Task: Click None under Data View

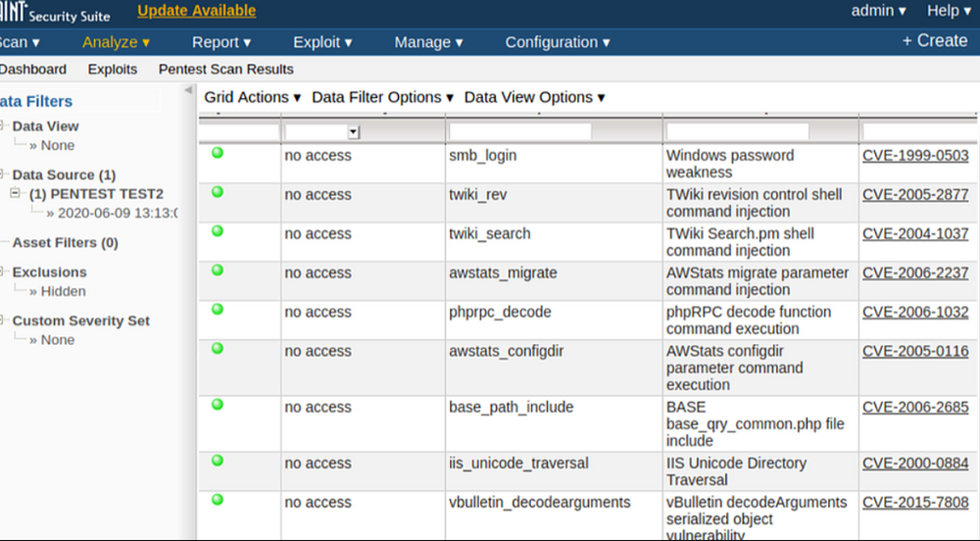Action: click(x=58, y=146)
